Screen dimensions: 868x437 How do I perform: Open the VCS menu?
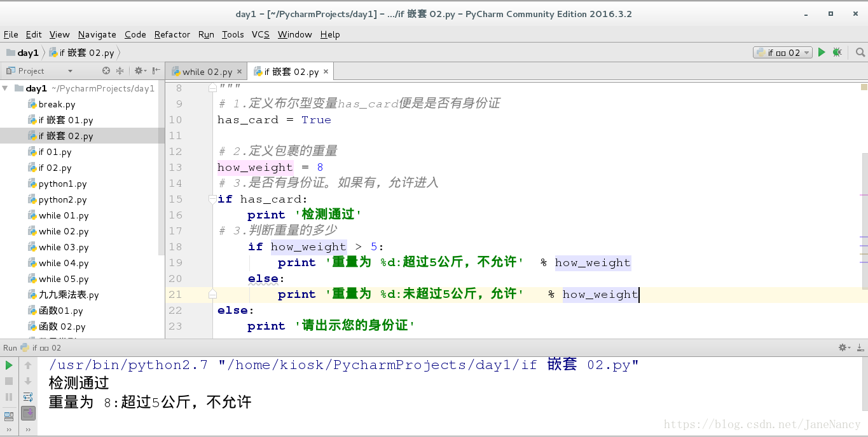click(261, 34)
